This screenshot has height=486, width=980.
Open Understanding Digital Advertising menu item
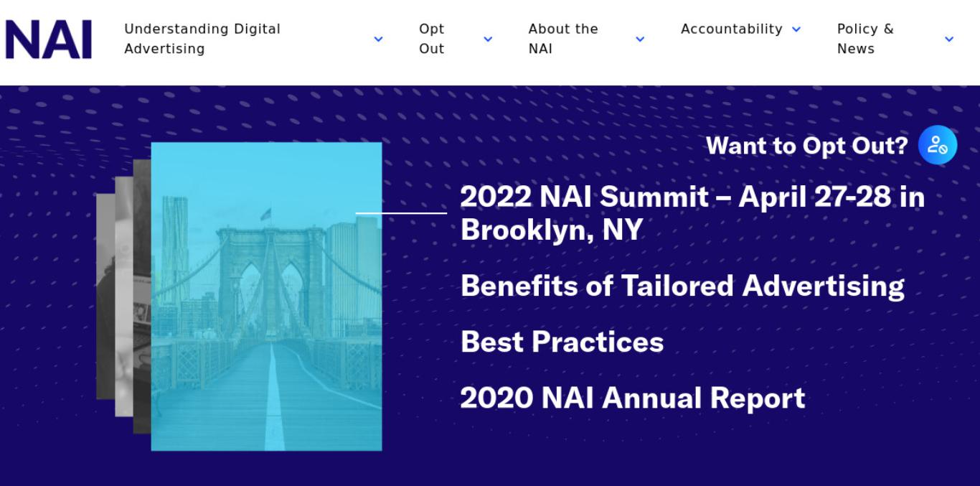(202, 39)
